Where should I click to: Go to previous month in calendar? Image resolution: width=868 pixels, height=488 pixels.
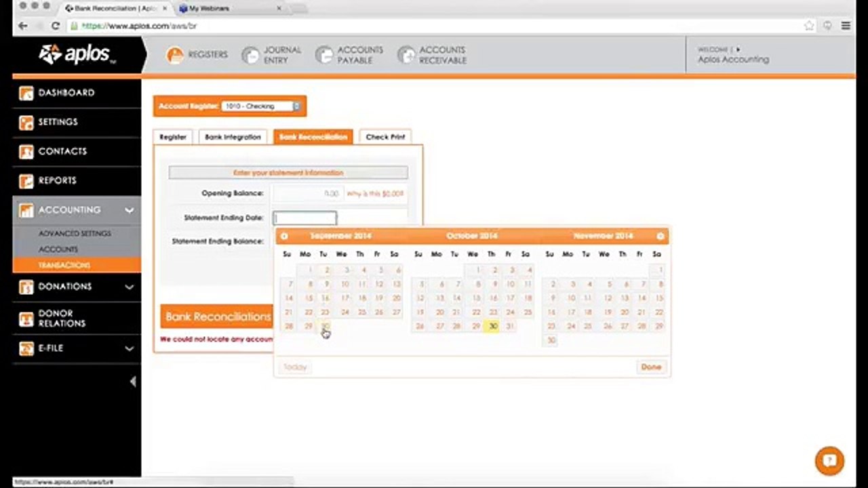coord(284,236)
